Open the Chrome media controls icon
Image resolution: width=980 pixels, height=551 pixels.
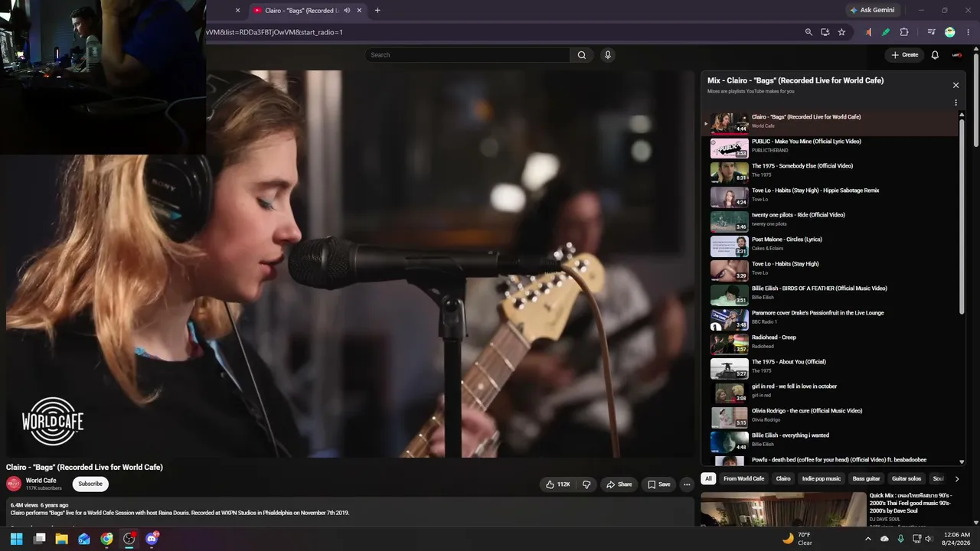tap(932, 32)
